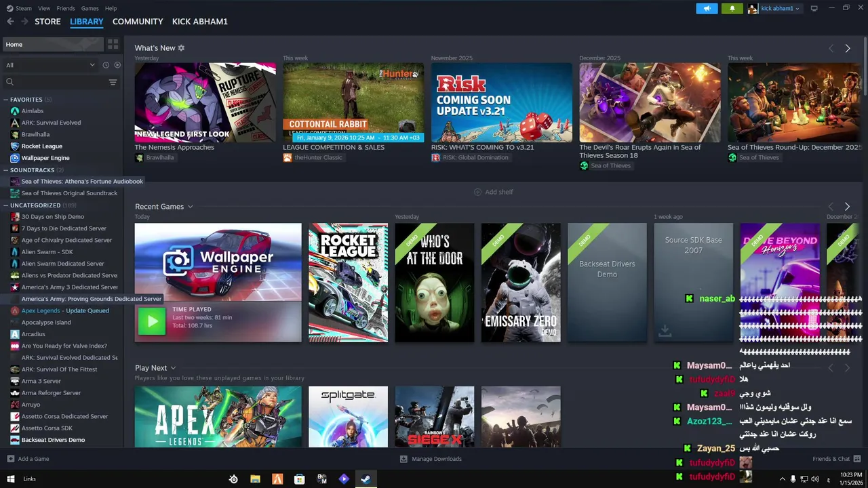Viewport: 868px width, 488px height.
Task: Select the LIBRARY tab
Action: pos(87,22)
